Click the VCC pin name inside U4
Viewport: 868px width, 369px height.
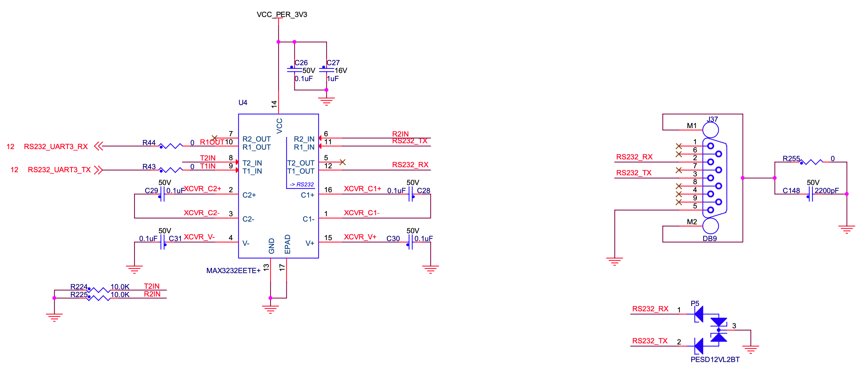pyautogui.click(x=279, y=126)
